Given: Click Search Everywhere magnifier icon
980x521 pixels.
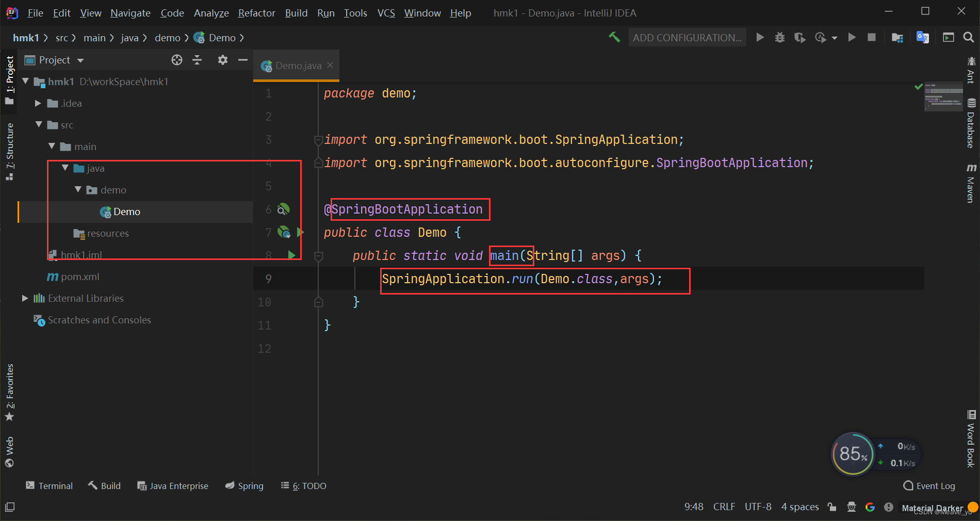Looking at the screenshot, I should (968, 37).
